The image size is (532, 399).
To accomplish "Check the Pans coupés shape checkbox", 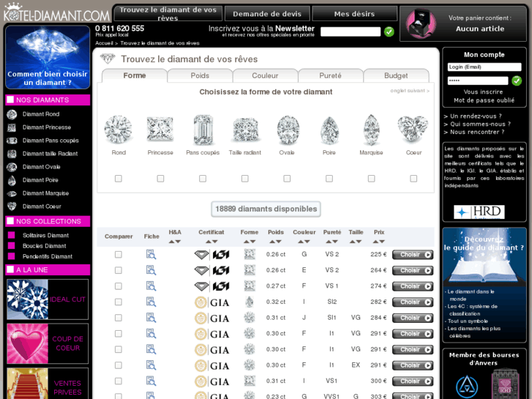I will click(x=203, y=179).
